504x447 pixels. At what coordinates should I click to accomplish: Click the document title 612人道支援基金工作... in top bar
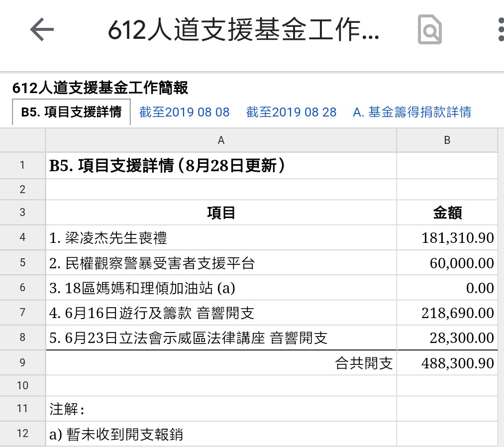(x=243, y=29)
